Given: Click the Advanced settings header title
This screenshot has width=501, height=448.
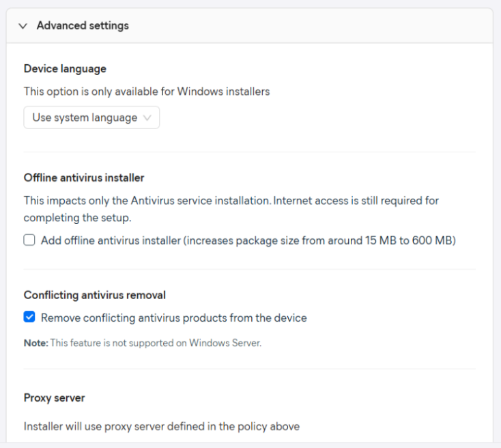Looking at the screenshot, I should [x=83, y=26].
